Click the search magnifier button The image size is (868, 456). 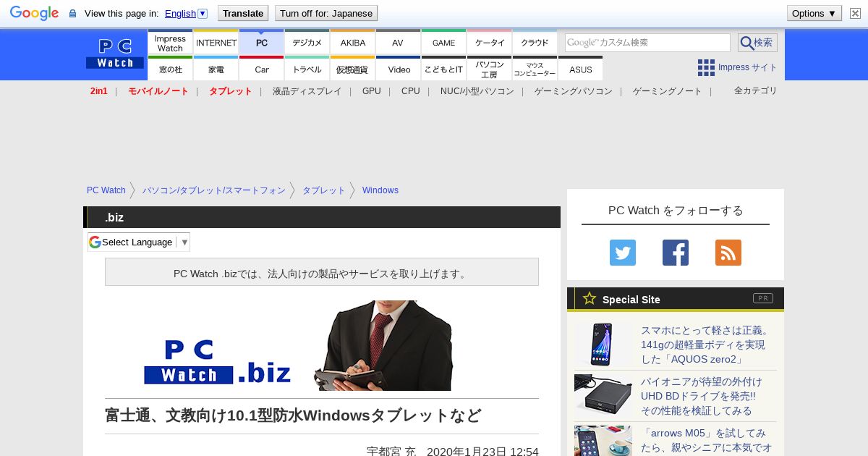(757, 43)
